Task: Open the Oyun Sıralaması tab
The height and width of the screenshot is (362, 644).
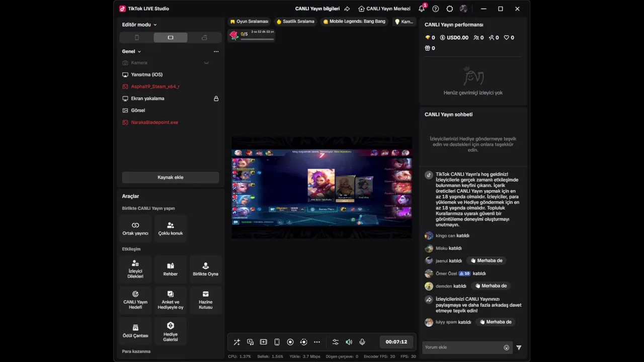Action: tap(249, 22)
